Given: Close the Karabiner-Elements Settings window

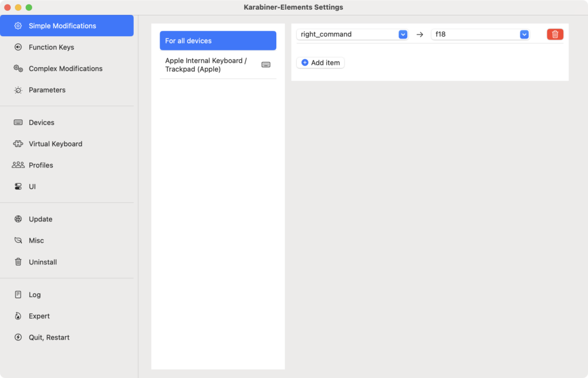Looking at the screenshot, I should [7, 7].
